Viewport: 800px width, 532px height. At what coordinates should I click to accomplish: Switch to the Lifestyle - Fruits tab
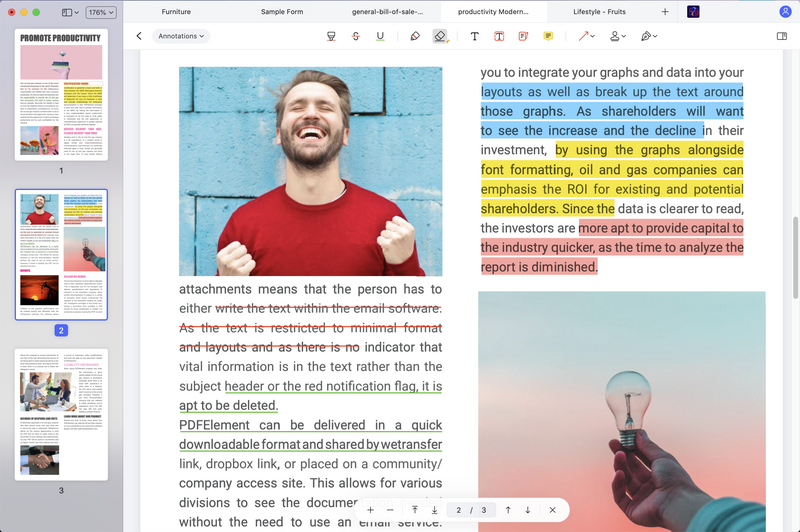(x=599, y=12)
